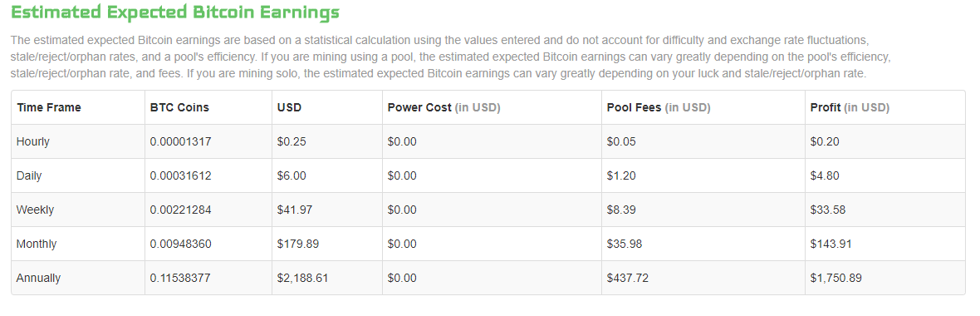Click the 0.00948360 monthly BTC value
Viewport: 980px width, 316px height.
coord(180,244)
